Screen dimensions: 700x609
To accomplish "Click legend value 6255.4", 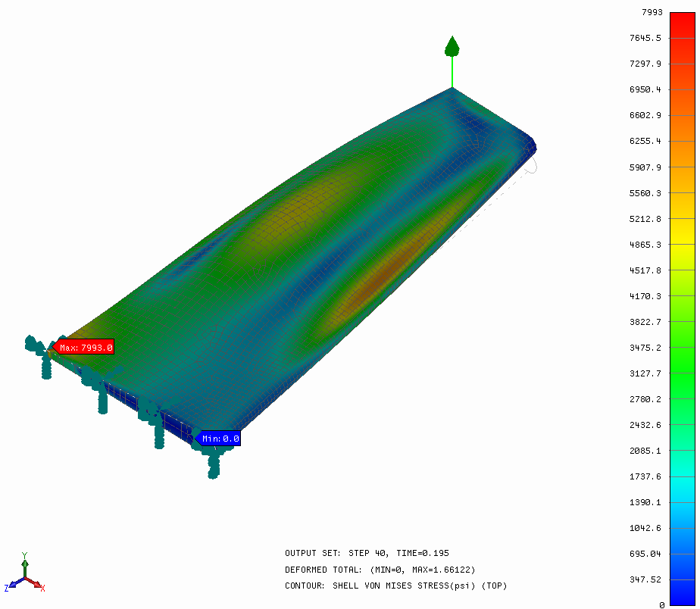I will [645, 141].
